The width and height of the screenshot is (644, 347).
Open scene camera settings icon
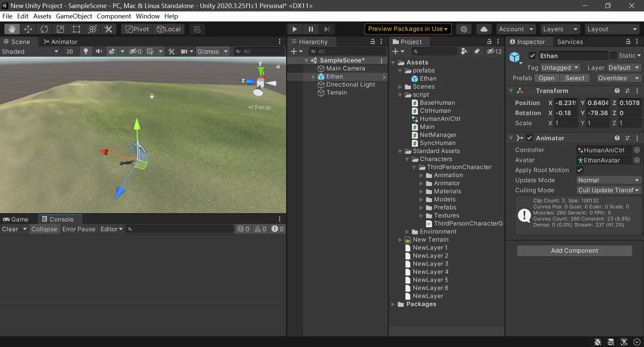[x=184, y=52]
